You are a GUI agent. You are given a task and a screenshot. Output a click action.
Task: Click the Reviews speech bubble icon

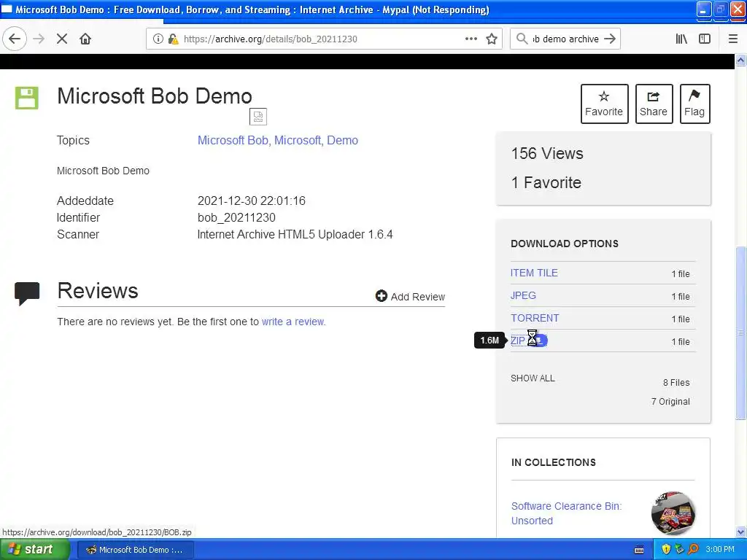pos(27,293)
